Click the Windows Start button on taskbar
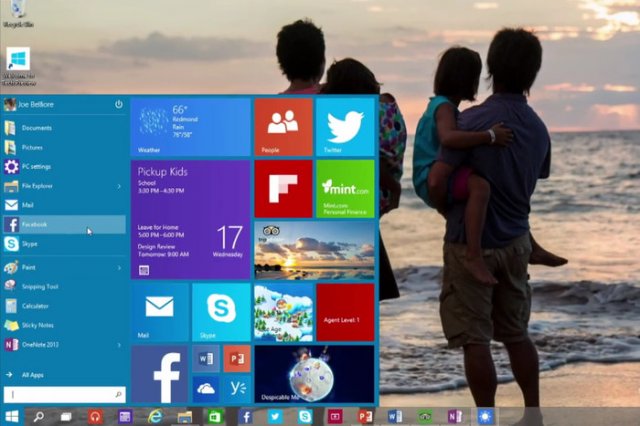640x426 pixels. pos(11,417)
